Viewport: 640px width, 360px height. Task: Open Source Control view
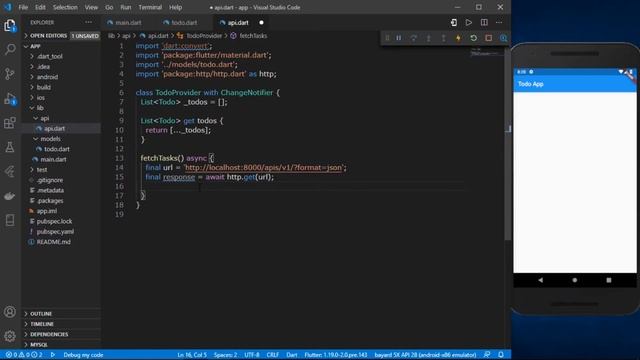coord(10,73)
